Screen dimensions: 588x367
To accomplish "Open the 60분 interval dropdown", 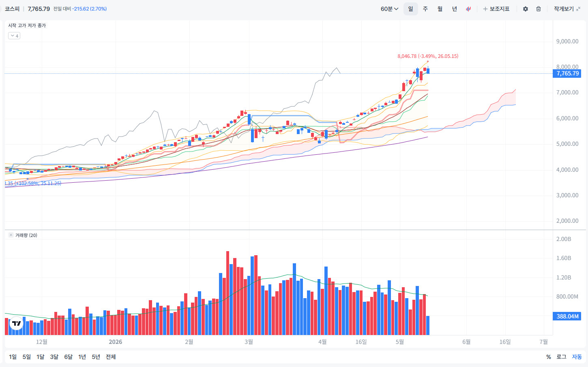I will [389, 9].
